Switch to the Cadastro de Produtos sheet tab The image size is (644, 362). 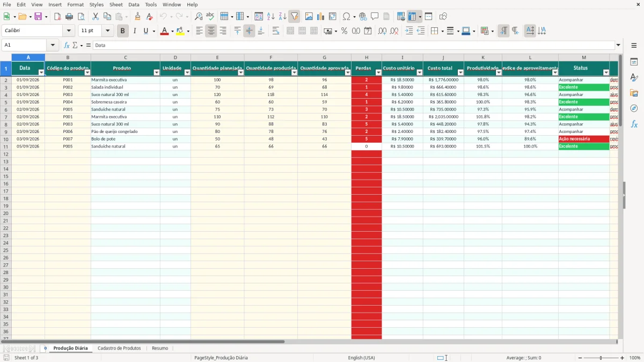(x=119, y=349)
